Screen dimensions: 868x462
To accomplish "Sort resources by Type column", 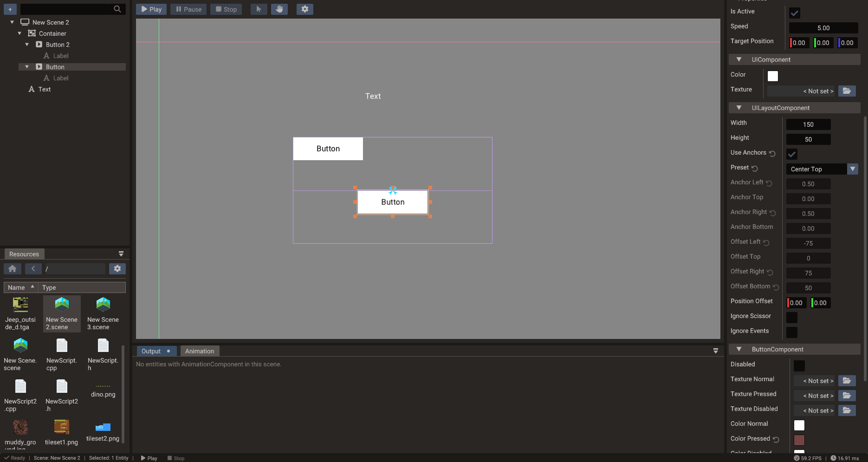I will point(82,287).
